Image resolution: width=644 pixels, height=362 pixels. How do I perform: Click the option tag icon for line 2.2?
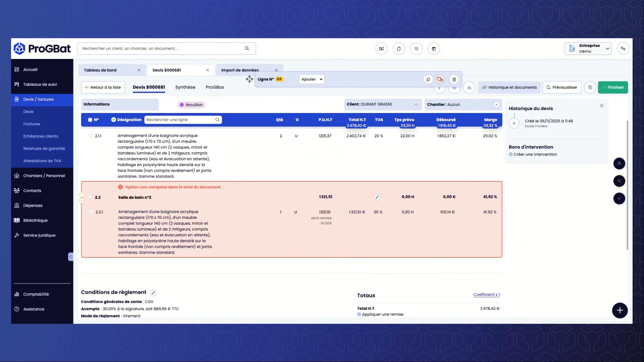440,79
